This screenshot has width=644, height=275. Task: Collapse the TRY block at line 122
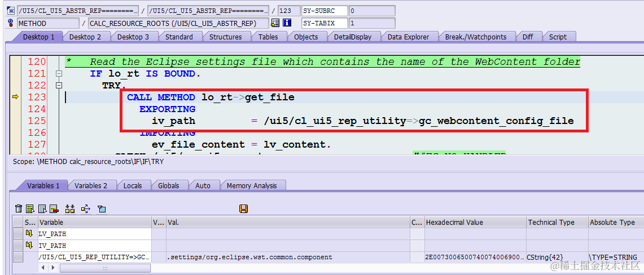[x=59, y=85]
